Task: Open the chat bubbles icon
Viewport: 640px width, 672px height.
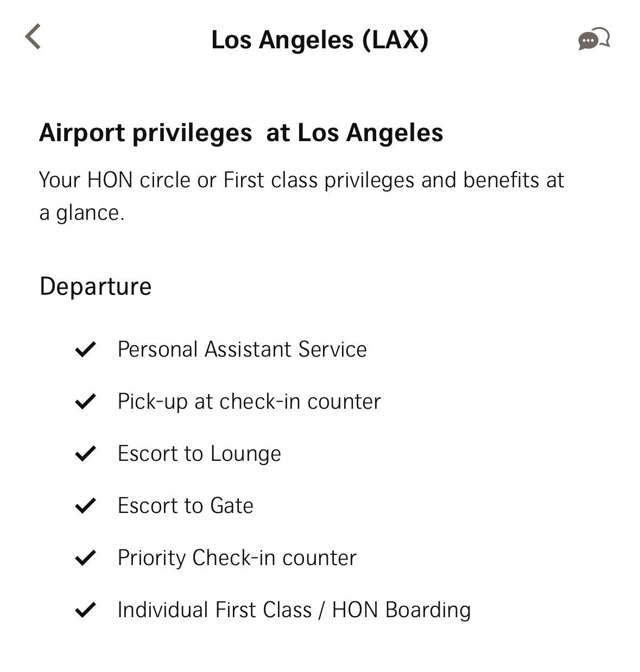Action: tap(594, 39)
